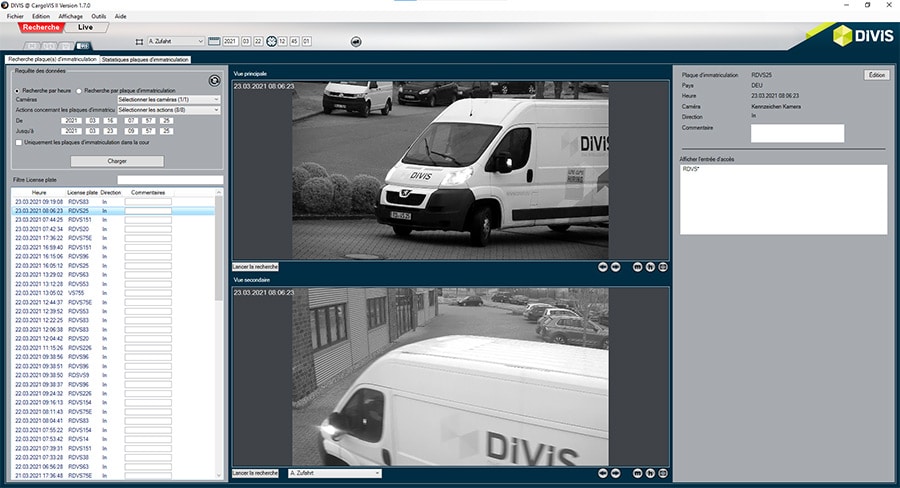Click the fullscreen layout icon beside camera dropdown

point(139,42)
